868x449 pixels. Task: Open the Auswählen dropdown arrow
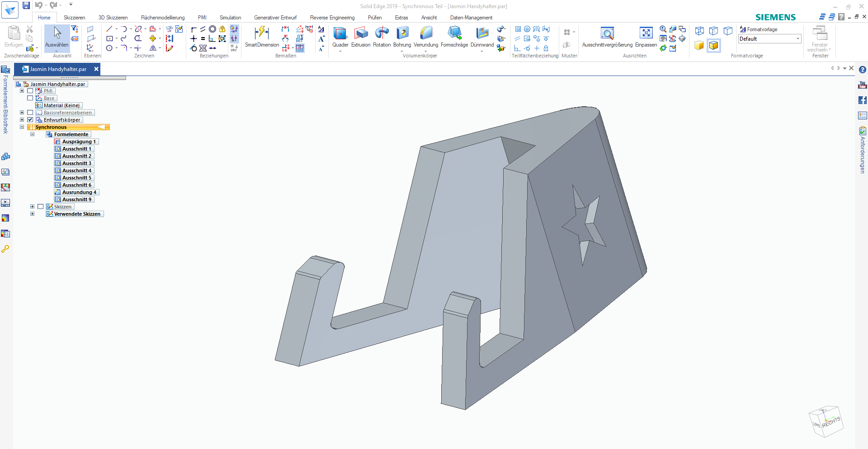point(57,51)
